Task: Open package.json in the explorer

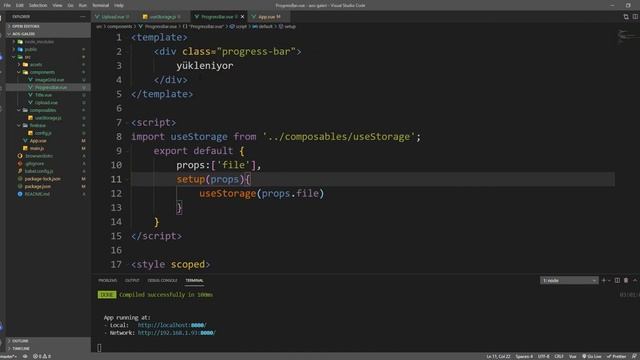Action: pos(38,187)
